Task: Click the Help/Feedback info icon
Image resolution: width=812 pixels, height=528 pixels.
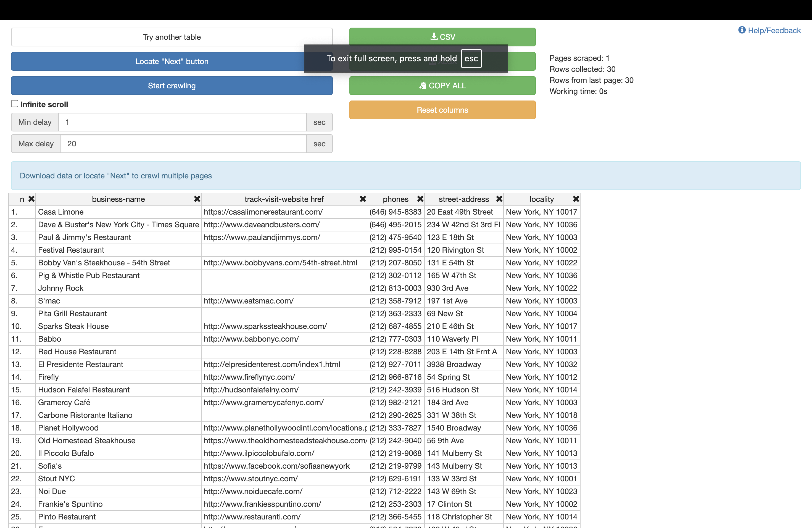Action: (742, 30)
